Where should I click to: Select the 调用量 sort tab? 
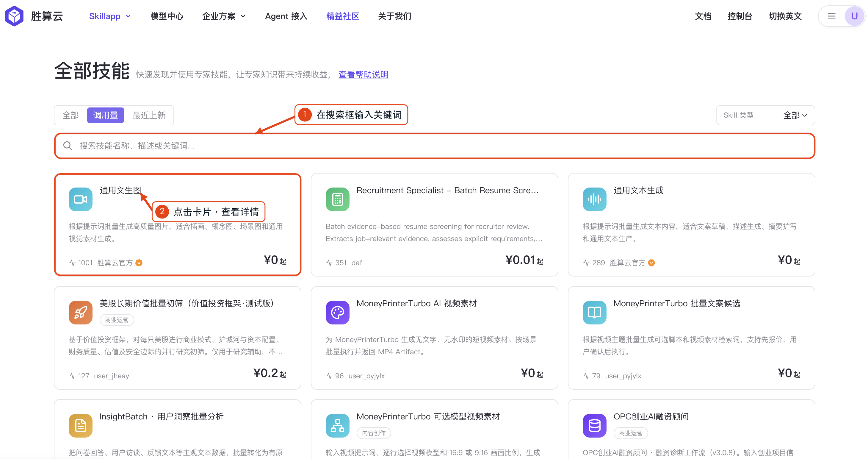coord(106,115)
